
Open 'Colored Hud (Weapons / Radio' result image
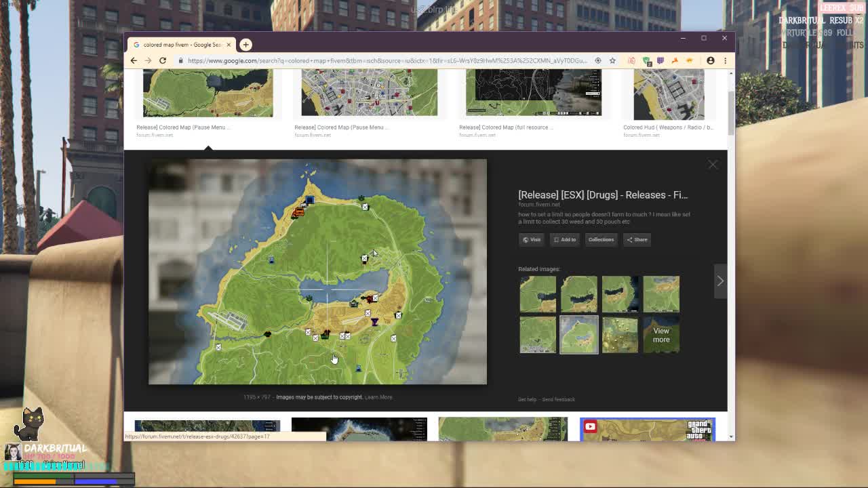[669, 94]
